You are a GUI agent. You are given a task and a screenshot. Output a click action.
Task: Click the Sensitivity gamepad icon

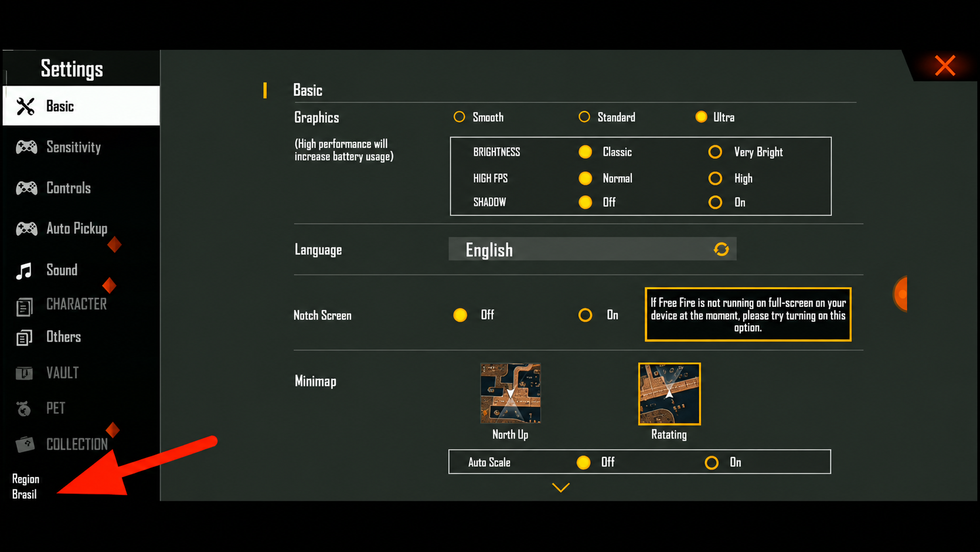click(x=26, y=147)
